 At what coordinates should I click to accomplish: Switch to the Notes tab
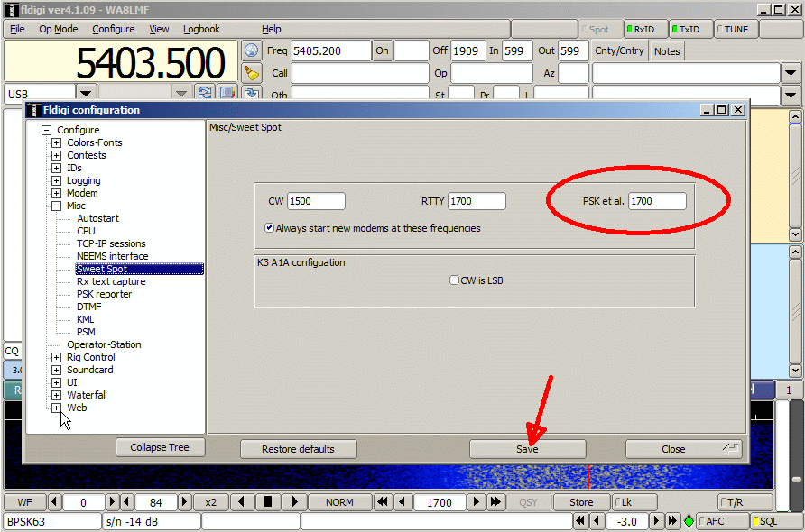click(x=666, y=51)
